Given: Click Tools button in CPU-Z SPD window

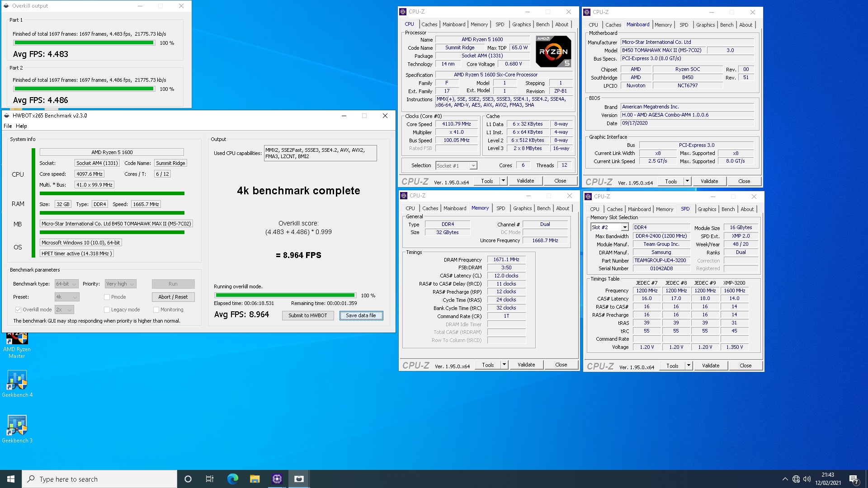Looking at the screenshot, I should [x=672, y=366].
